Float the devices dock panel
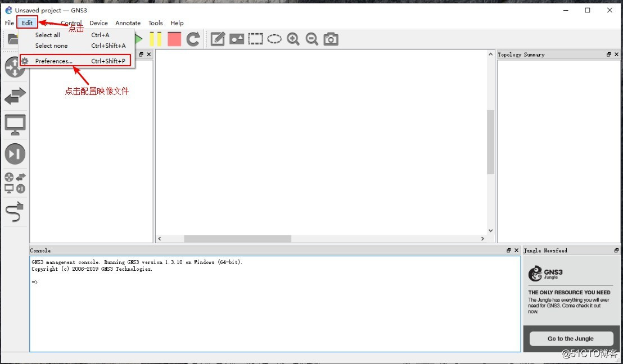 (141, 54)
